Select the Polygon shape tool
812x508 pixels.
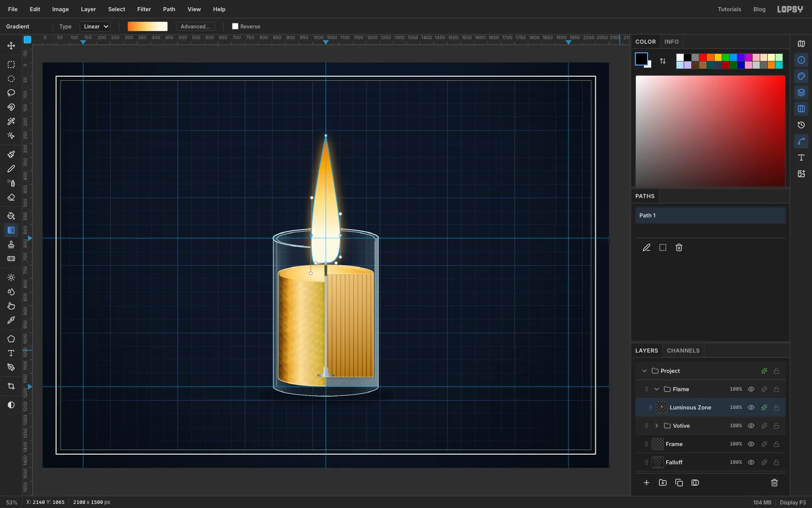point(11,339)
